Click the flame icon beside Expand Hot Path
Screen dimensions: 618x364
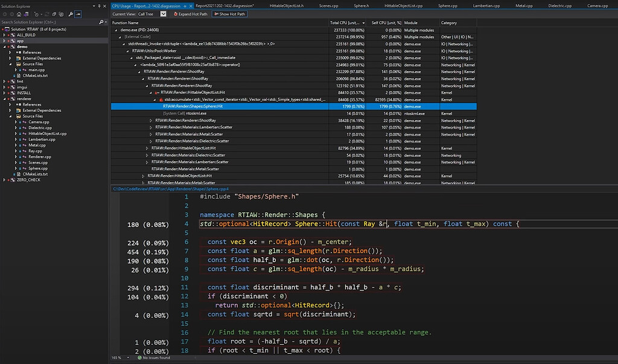click(x=176, y=14)
